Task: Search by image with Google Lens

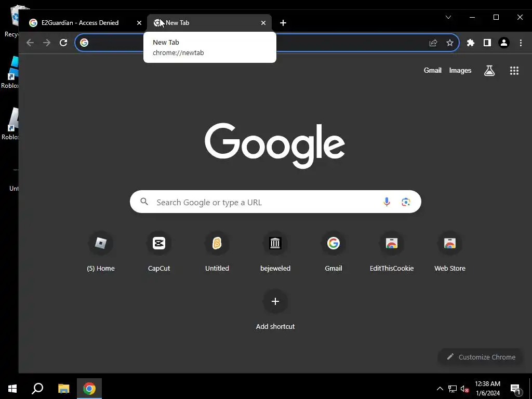Action: 406,202
